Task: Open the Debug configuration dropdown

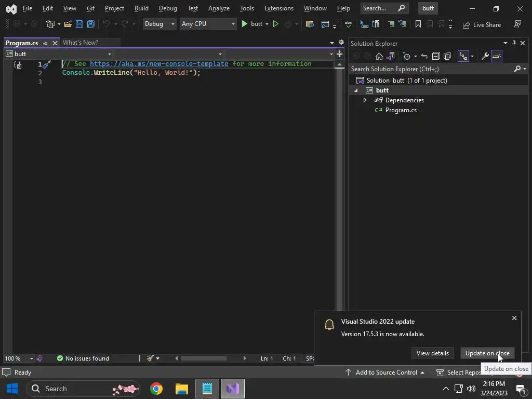Action: [159, 24]
